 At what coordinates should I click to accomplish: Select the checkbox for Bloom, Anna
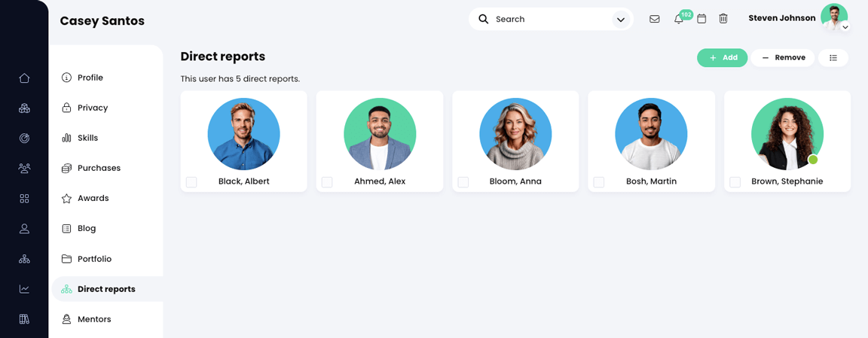pyautogui.click(x=463, y=182)
